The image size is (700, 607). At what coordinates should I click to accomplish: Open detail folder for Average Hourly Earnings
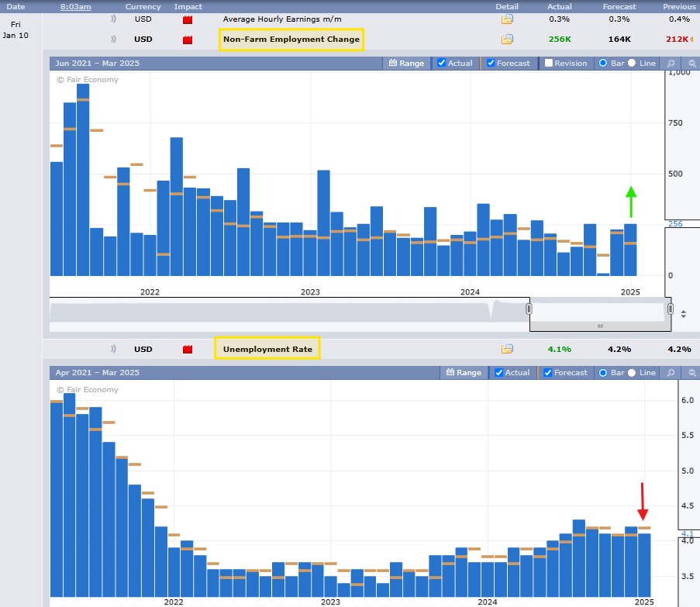coord(507,19)
